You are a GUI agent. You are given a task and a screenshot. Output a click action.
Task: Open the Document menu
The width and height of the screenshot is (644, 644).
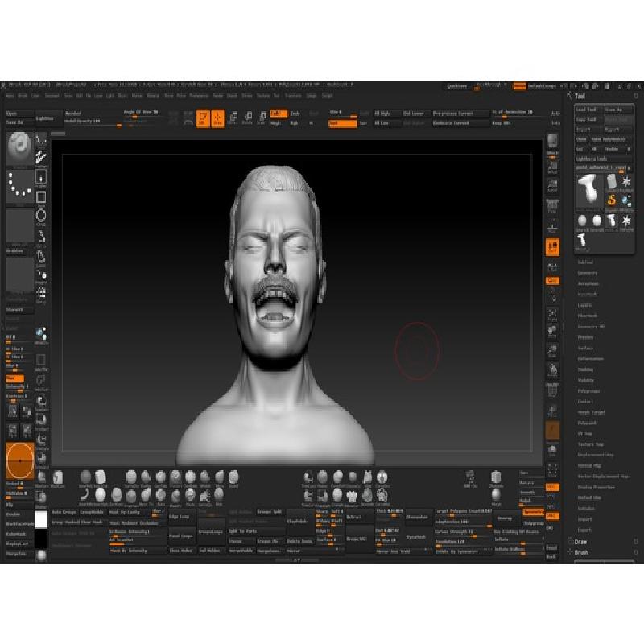click(x=52, y=96)
